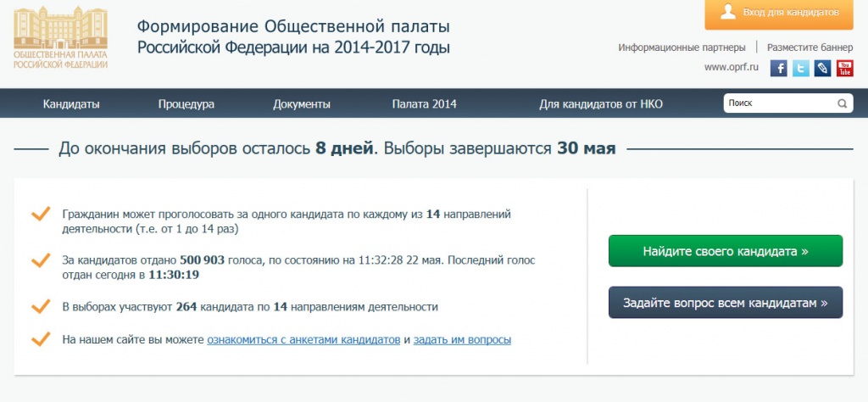Follow ознакомиться с анкетами кандидатов link
This screenshot has width=868, height=402.
pyautogui.click(x=303, y=339)
